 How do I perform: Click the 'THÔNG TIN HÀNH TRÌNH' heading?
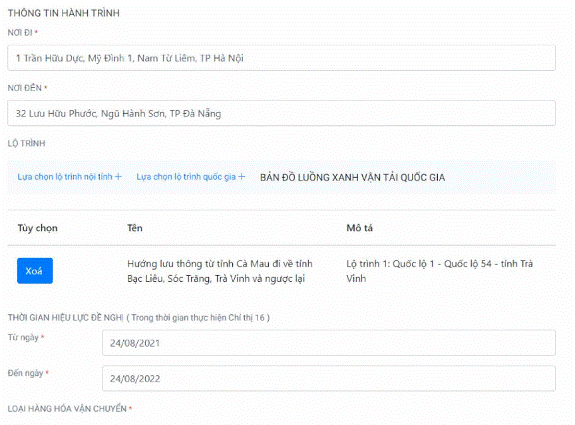[x=64, y=13]
